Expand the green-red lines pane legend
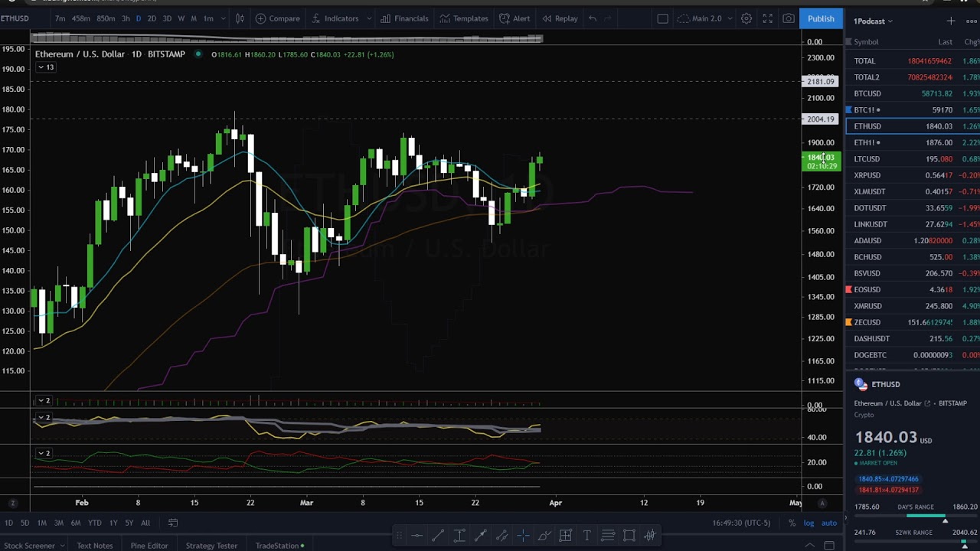This screenshot has width=980, height=551. coord(44,453)
